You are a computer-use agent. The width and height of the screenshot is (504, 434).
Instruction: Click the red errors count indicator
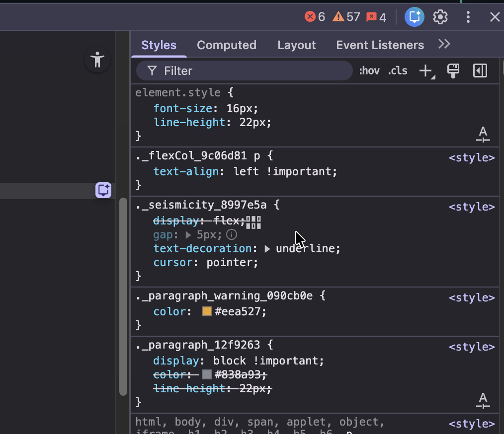pyautogui.click(x=315, y=17)
